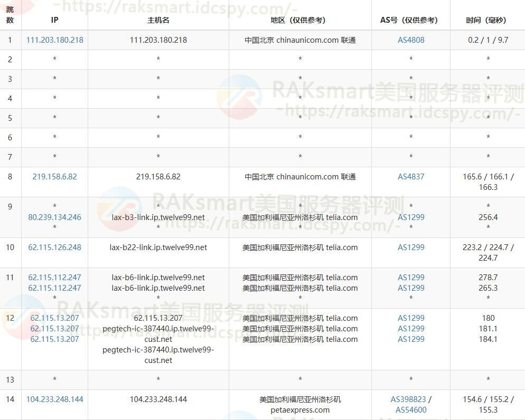Click the AS4808 link
The image size is (525, 420).
[x=411, y=40]
